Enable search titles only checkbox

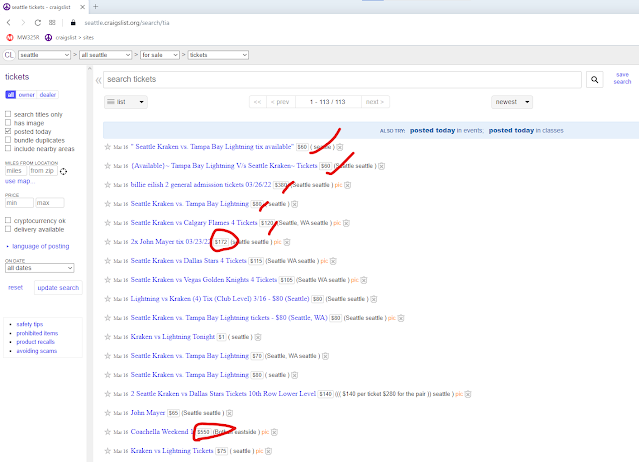point(8,114)
